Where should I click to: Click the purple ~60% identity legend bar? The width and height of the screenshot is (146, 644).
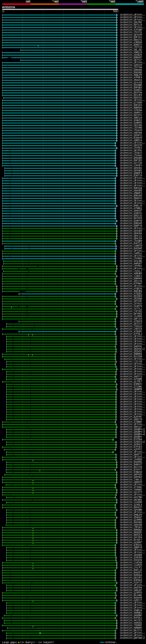73,4
